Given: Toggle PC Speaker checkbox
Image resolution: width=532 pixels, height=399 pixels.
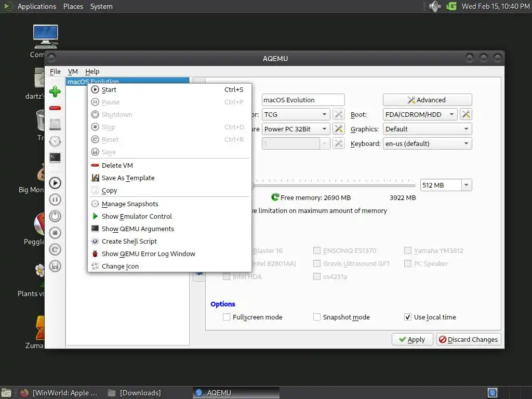Looking at the screenshot, I should [x=407, y=263].
